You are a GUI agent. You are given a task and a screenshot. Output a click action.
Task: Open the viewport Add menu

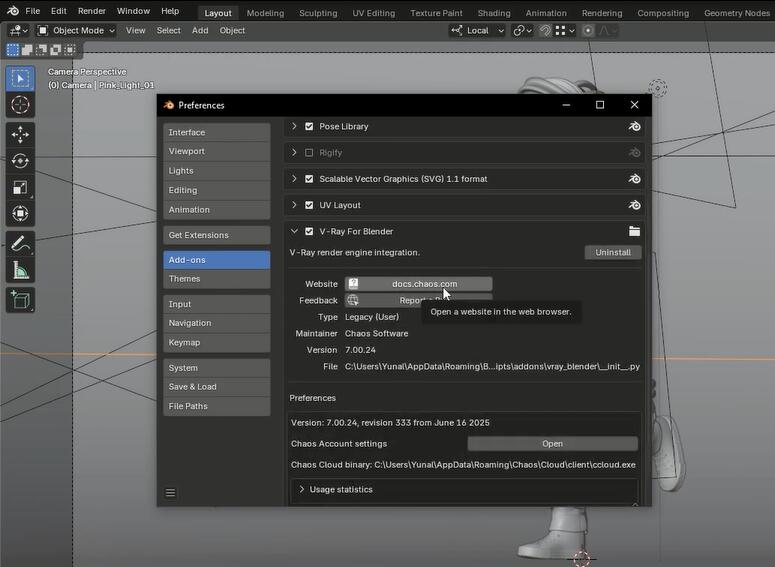[200, 31]
